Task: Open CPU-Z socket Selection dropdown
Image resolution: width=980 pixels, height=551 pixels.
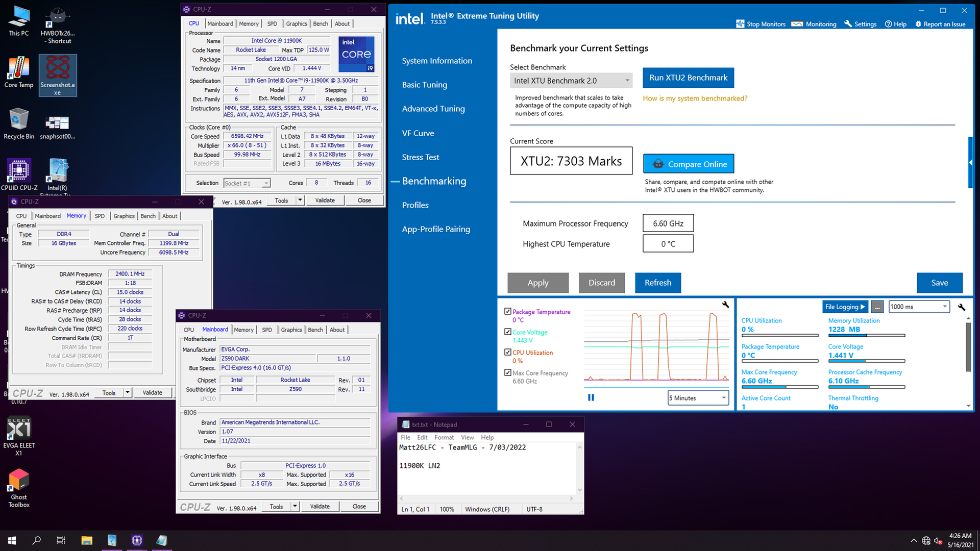Action: point(247,183)
